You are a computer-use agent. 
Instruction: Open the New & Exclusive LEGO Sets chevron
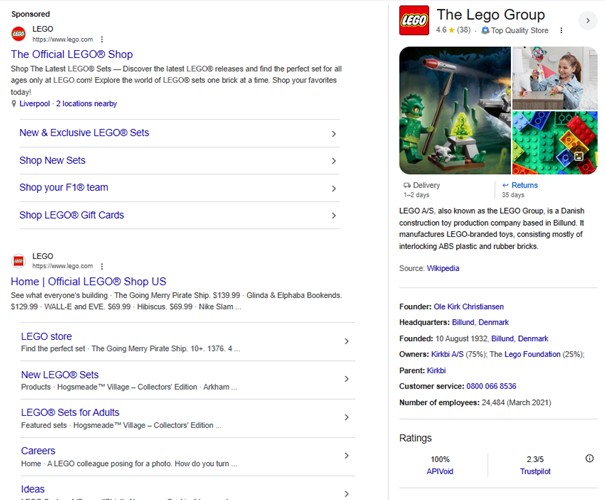pos(334,133)
